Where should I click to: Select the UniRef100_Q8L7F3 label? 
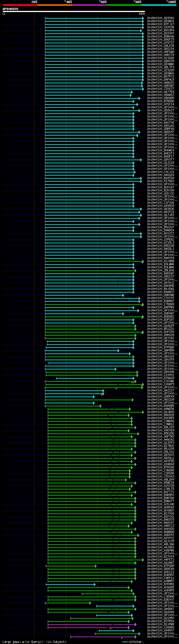coord(161,67)
